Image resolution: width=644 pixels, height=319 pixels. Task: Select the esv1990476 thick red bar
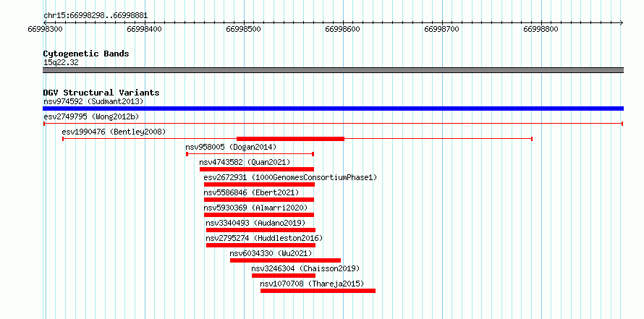pyautogui.click(x=290, y=139)
